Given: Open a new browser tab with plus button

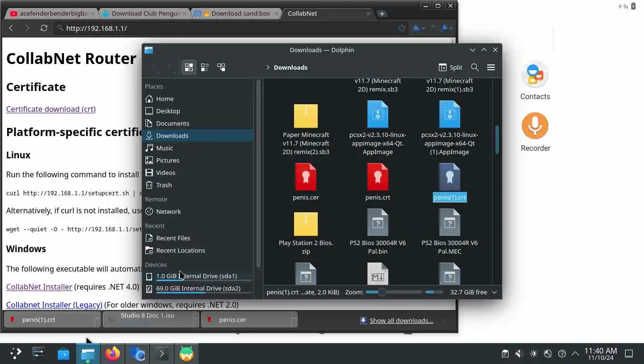Looking at the screenshot, I should [x=382, y=14].
